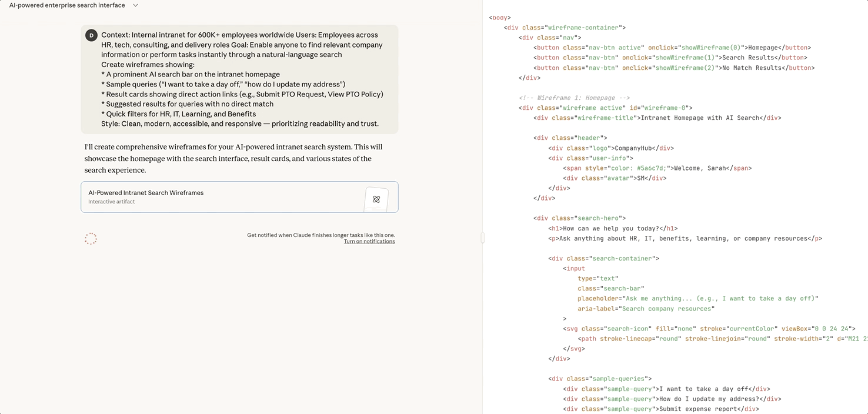The image size is (868, 414).
Task: Click the code line '<div class="header">'
Action: point(570,138)
